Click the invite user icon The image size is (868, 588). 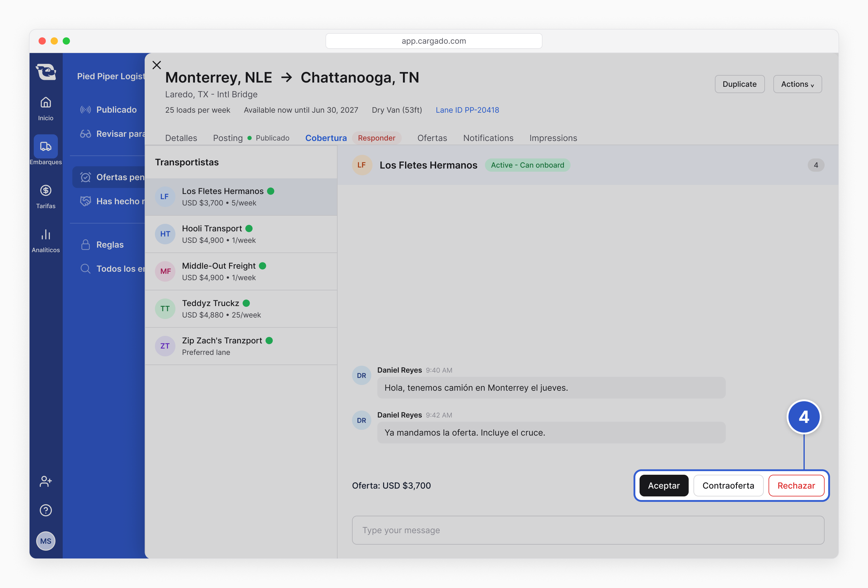coord(46,481)
